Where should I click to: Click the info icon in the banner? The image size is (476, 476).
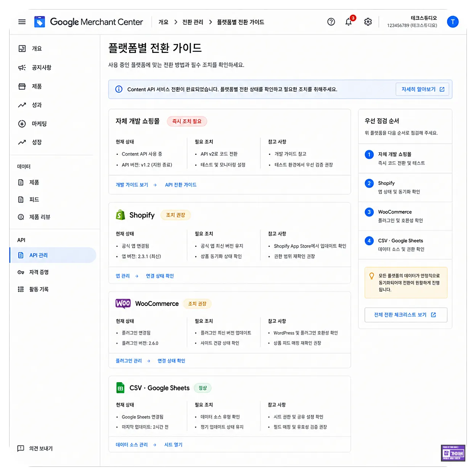pos(119,89)
